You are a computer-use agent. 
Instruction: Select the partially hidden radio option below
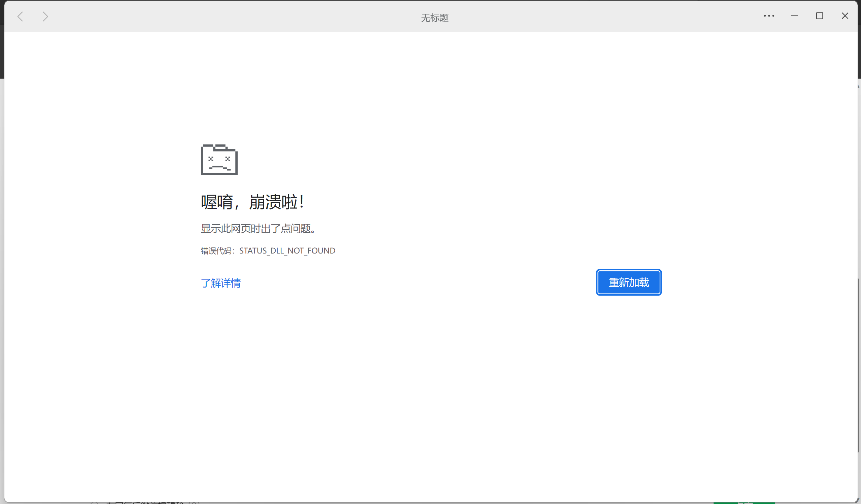(x=95, y=503)
